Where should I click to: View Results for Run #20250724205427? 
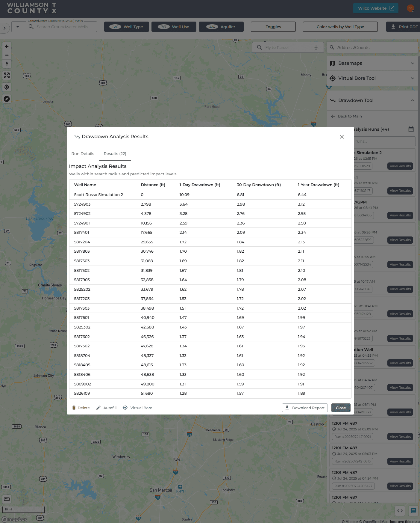(x=400, y=486)
